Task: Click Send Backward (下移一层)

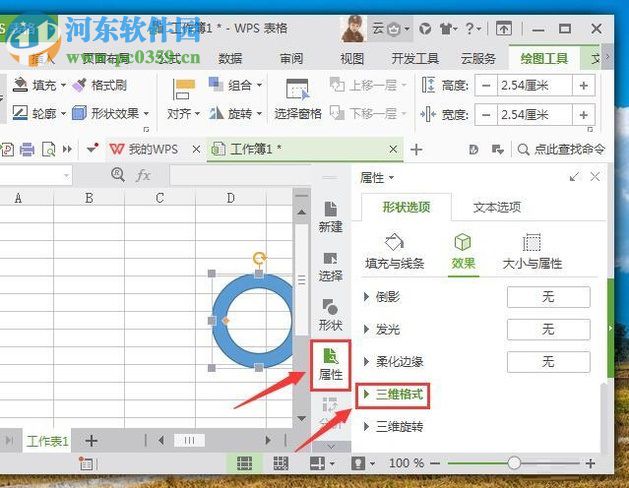Action: tap(368, 113)
